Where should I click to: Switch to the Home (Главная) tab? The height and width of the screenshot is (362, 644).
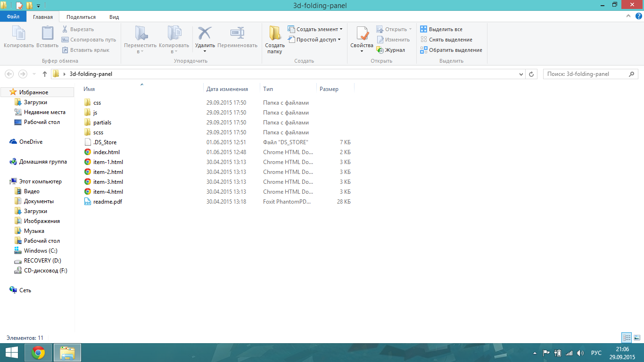[x=43, y=17]
